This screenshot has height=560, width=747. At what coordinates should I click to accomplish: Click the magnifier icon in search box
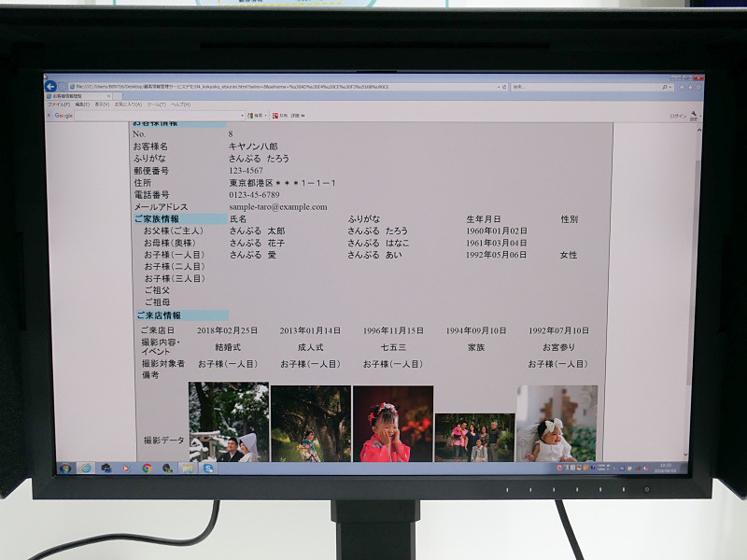point(665,87)
